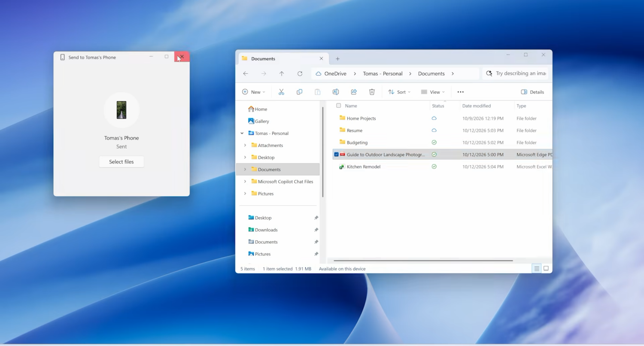This screenshot has height=346, width=644.
Task: Open the View dropdown menu
Action: tap(433, 92)
